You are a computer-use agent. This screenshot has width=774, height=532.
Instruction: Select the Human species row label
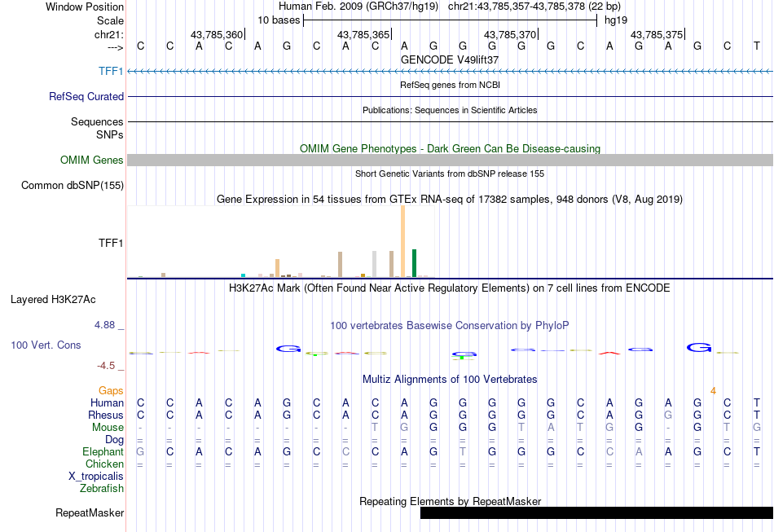pyautogui.click(x=107, y=402)
